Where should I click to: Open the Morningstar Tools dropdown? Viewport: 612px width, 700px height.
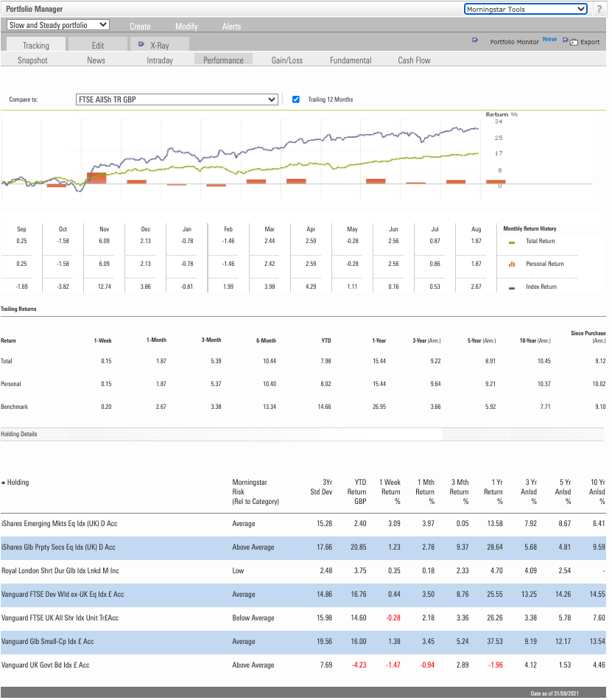coord(524,9)
